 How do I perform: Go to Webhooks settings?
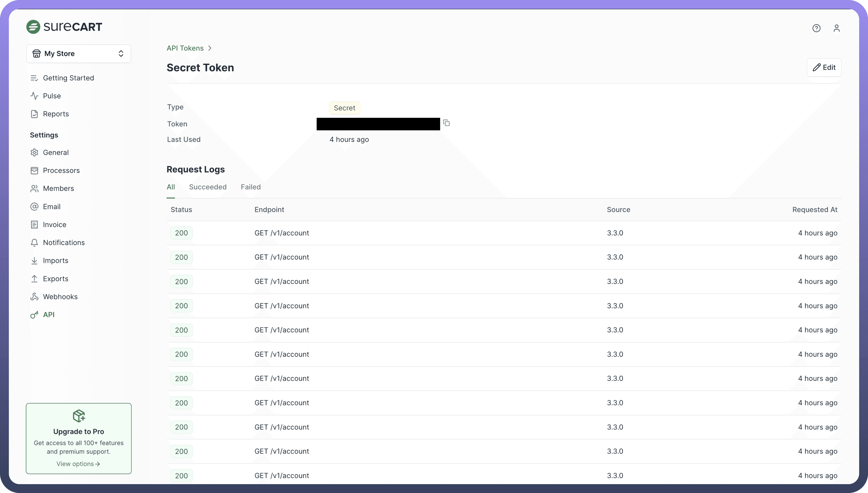coord(60,297)
